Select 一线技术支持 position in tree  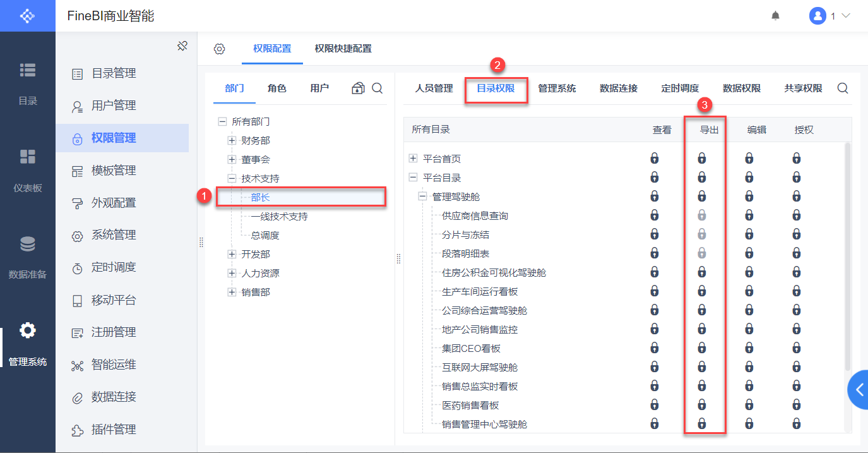[279, 216]
